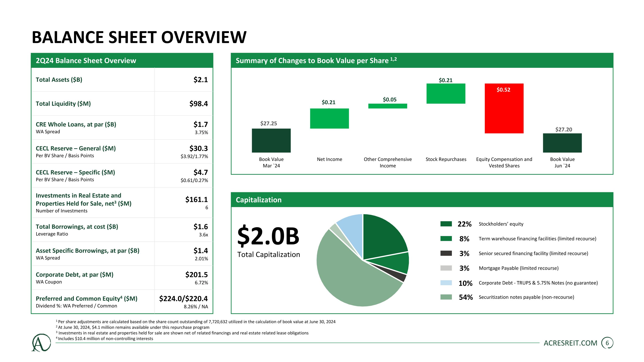The image size is (644, 362).
Task: Select the Other Comprehensive Income thin bar
Action: coord(387,106)
